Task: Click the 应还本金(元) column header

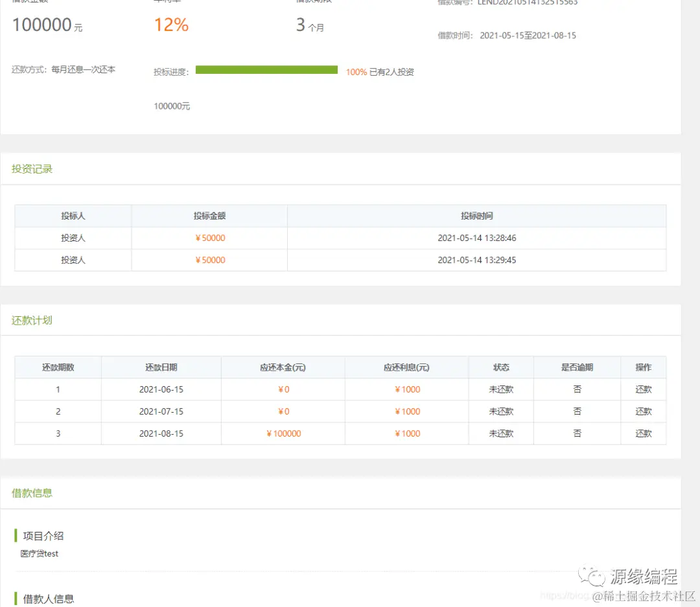Action: click(283, 367)
